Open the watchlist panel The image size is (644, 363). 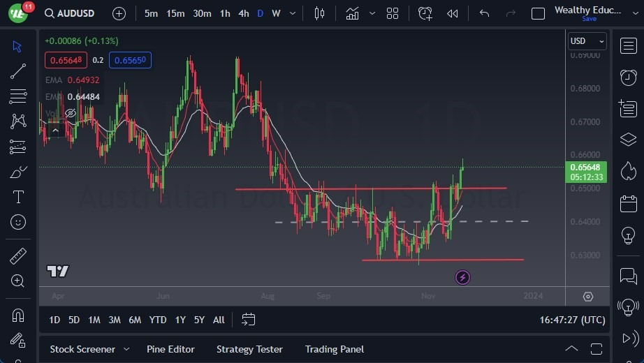click(629, 45)
